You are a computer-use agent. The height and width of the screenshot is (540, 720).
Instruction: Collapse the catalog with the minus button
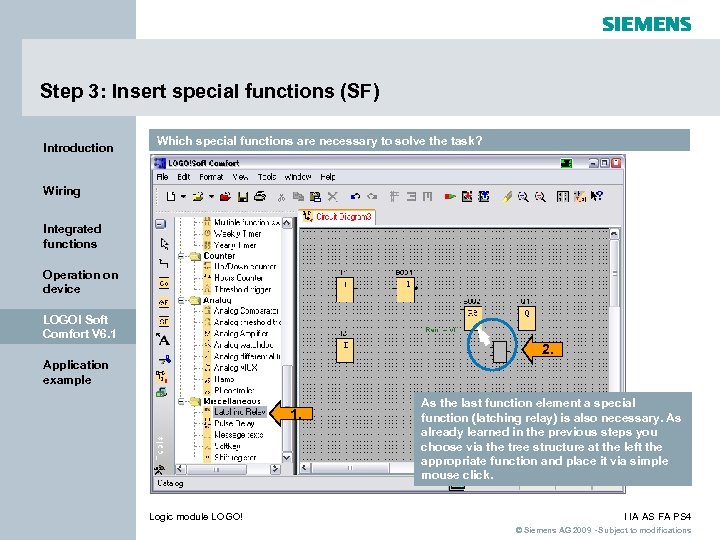160,224
